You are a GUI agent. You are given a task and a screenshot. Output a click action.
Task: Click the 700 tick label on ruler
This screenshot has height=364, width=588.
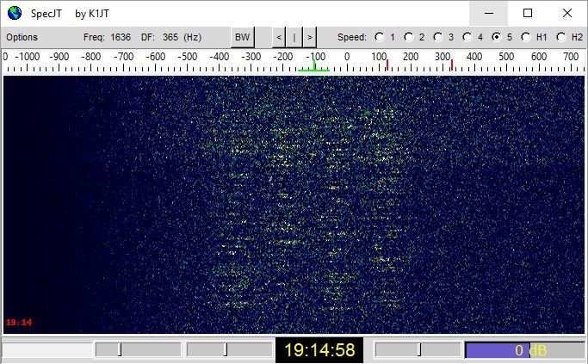pos(571,57)
